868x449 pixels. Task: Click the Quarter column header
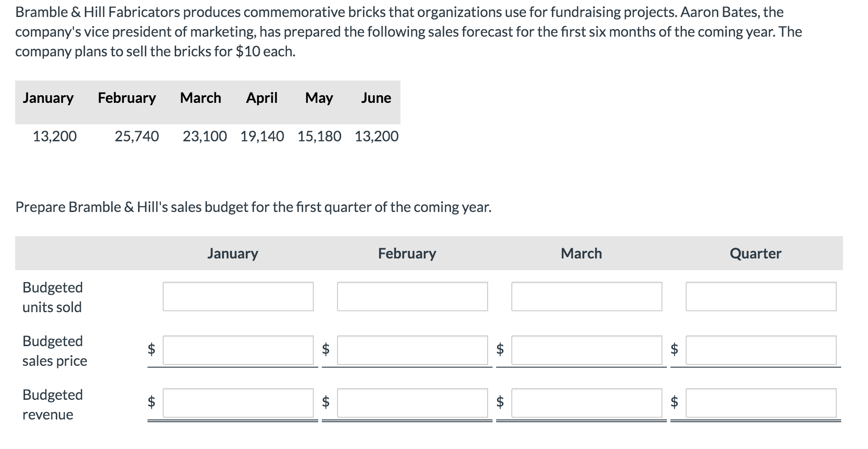coord(755,254)
